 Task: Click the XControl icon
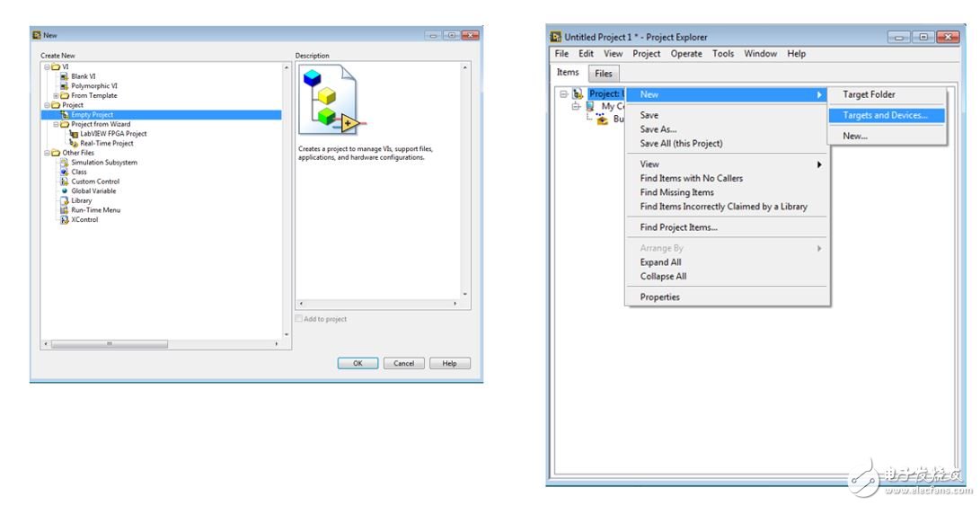(65, 220)
